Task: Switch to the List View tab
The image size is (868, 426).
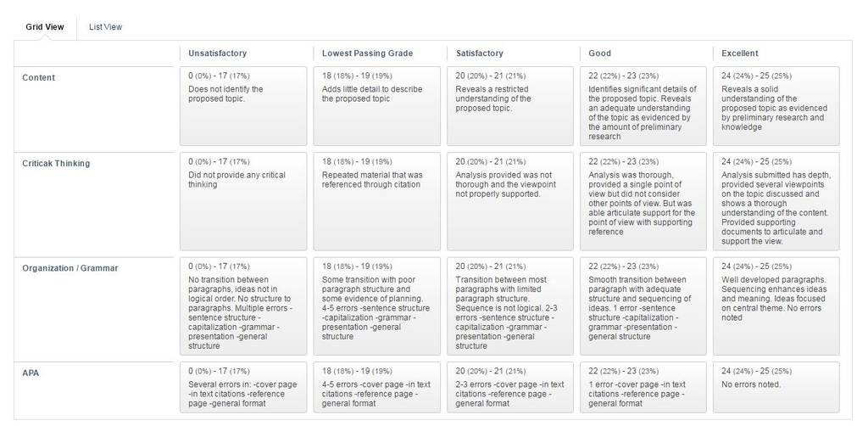Action: [105, 26]
